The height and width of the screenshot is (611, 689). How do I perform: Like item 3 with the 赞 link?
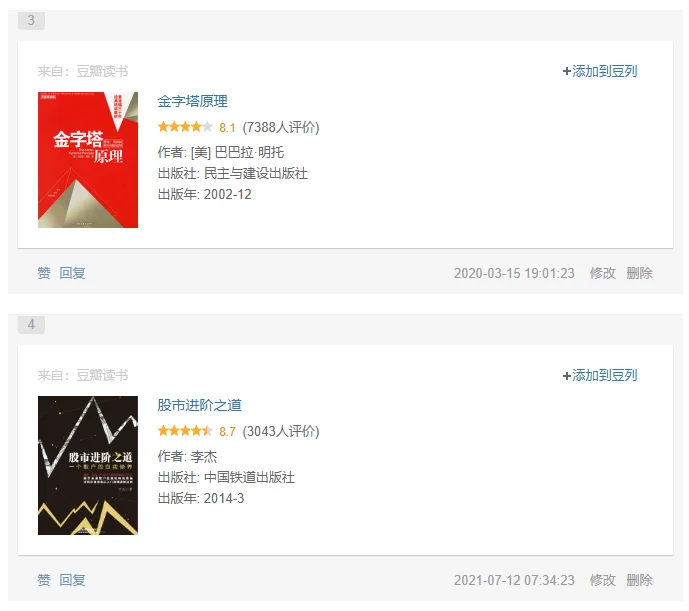click(x=44, y=273)
